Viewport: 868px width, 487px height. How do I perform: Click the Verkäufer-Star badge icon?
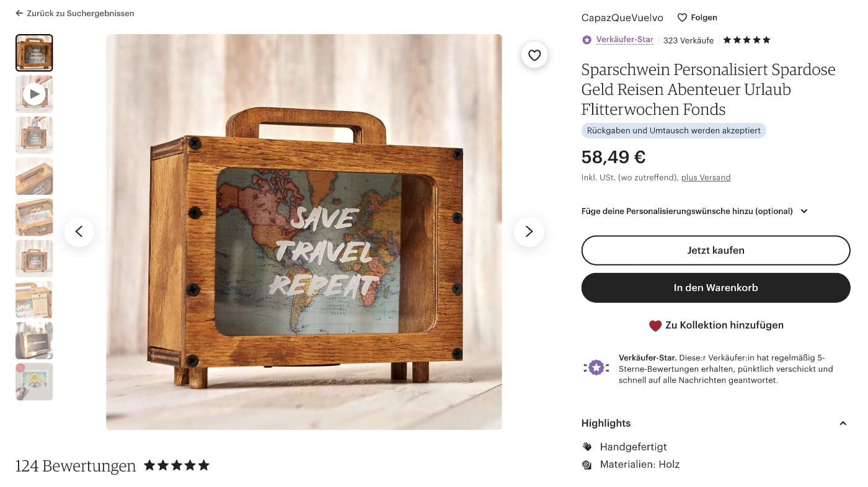[587, 40]
